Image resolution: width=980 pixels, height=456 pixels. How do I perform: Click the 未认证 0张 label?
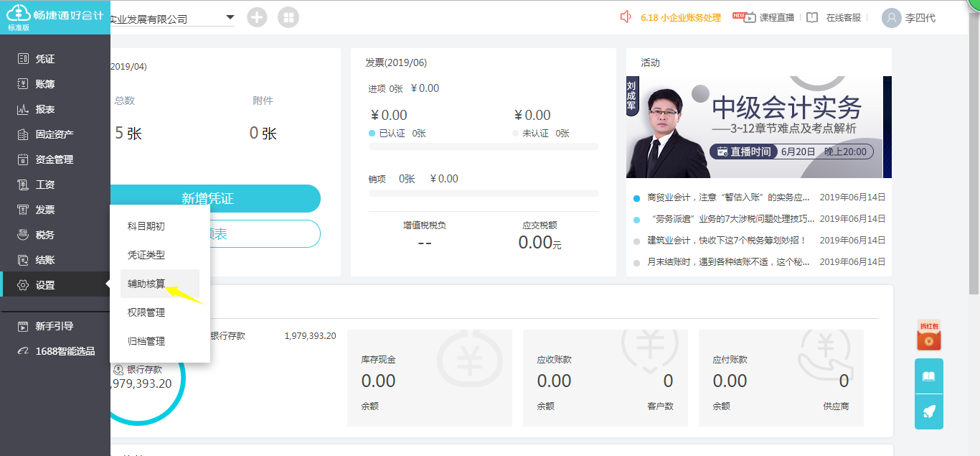[546, 134]
